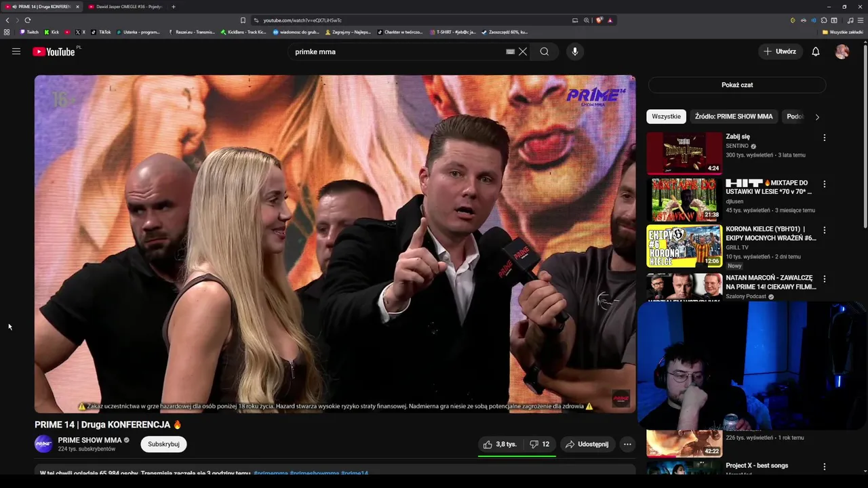
Task: Open options menu for 'Zabij się' video
Action: [825, 138]
